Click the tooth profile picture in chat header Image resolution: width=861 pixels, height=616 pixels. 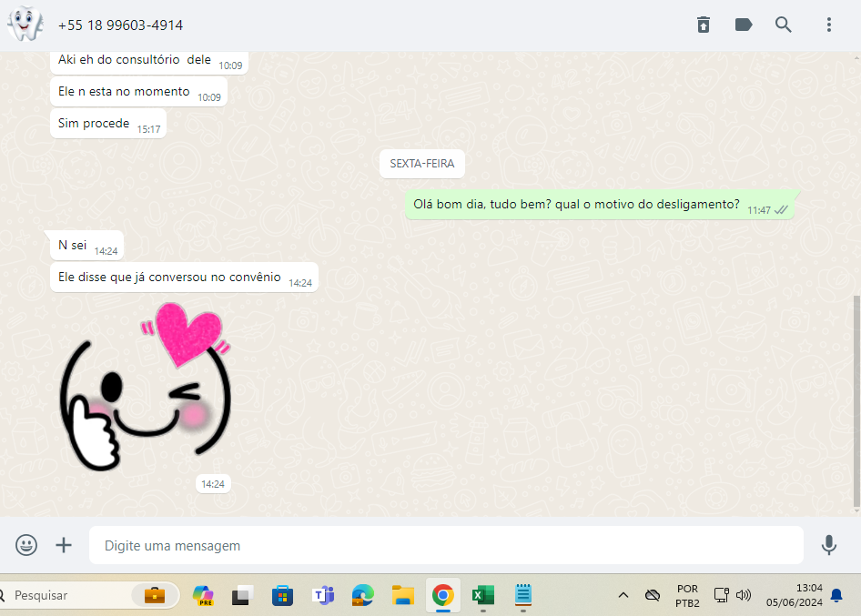pyautogui.click(x=25, y=25)
